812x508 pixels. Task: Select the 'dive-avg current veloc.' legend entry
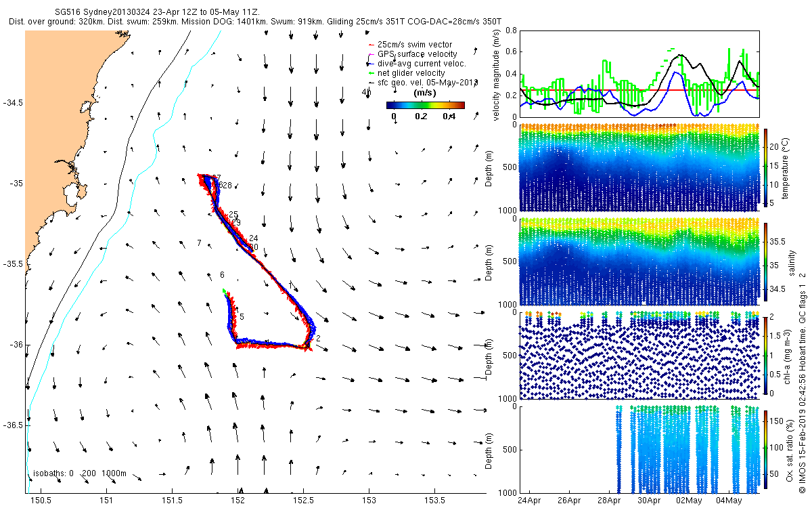(416, 64)
